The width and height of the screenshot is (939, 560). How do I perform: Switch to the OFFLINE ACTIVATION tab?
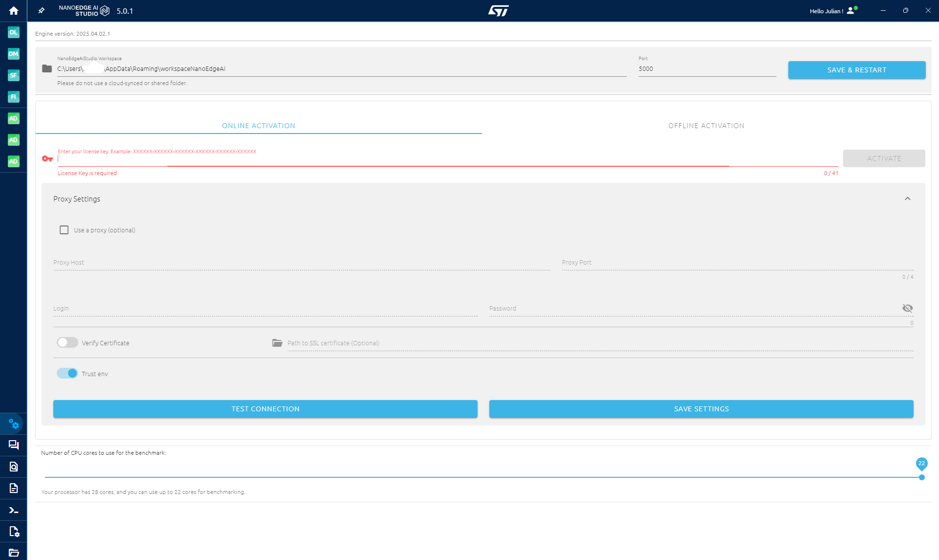pyautogui.click(x=706, y=125)
